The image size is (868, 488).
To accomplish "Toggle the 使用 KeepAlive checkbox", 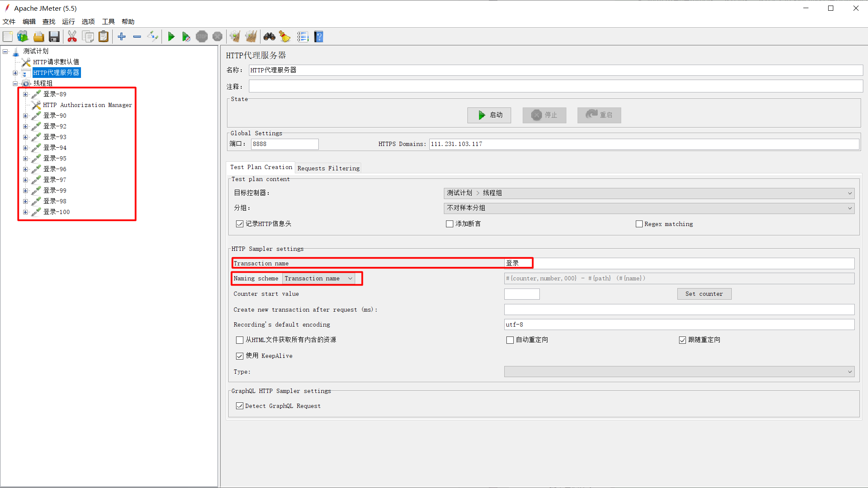I will (x=239, y=356).
